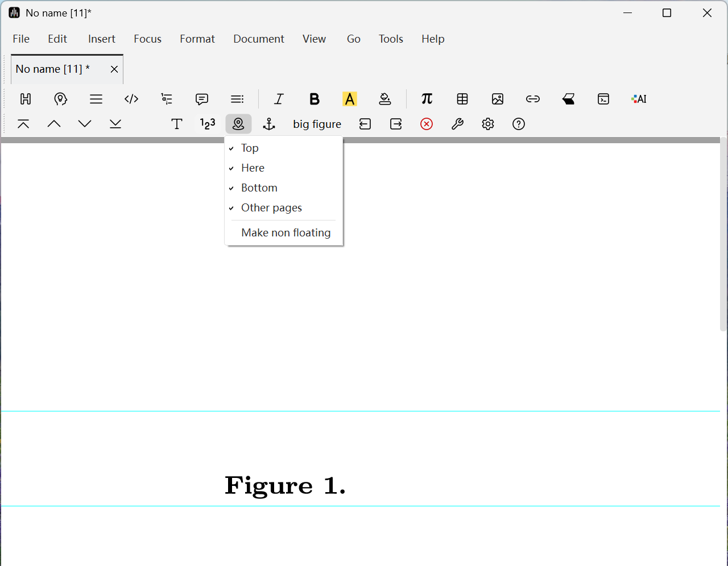Uncheck the Top placement option
Screen dimensions: 728x566
(x=250, y=148)
